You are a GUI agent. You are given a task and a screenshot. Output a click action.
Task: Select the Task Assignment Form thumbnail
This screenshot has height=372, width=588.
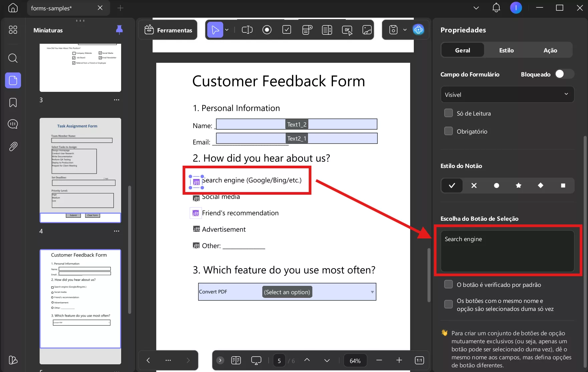click(80, 170)
